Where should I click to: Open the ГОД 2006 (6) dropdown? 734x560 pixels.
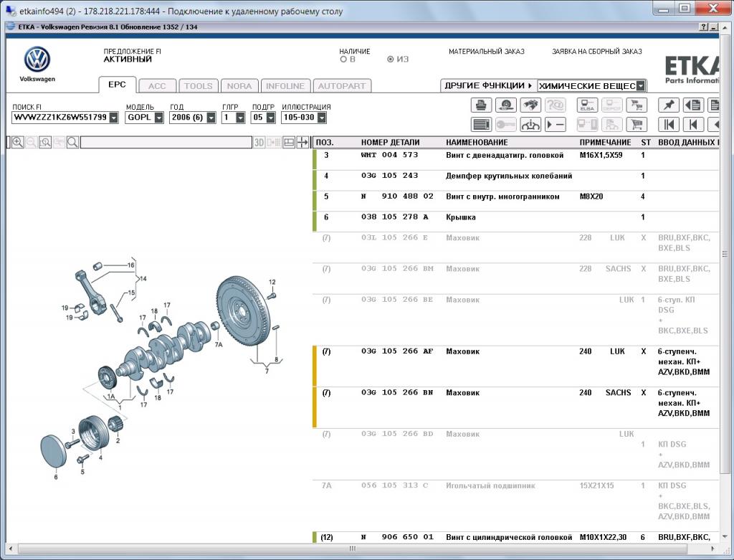211,118
